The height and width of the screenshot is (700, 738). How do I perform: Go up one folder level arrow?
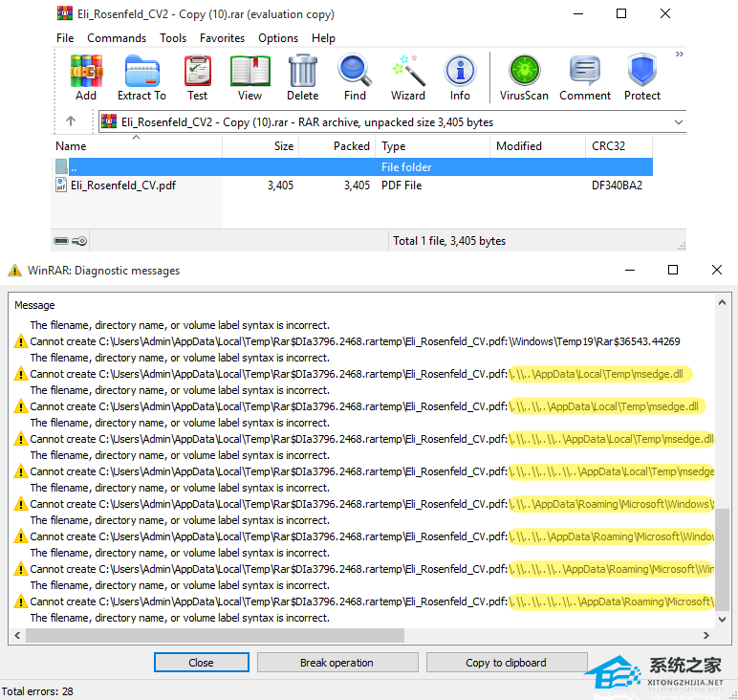point(71,121)
